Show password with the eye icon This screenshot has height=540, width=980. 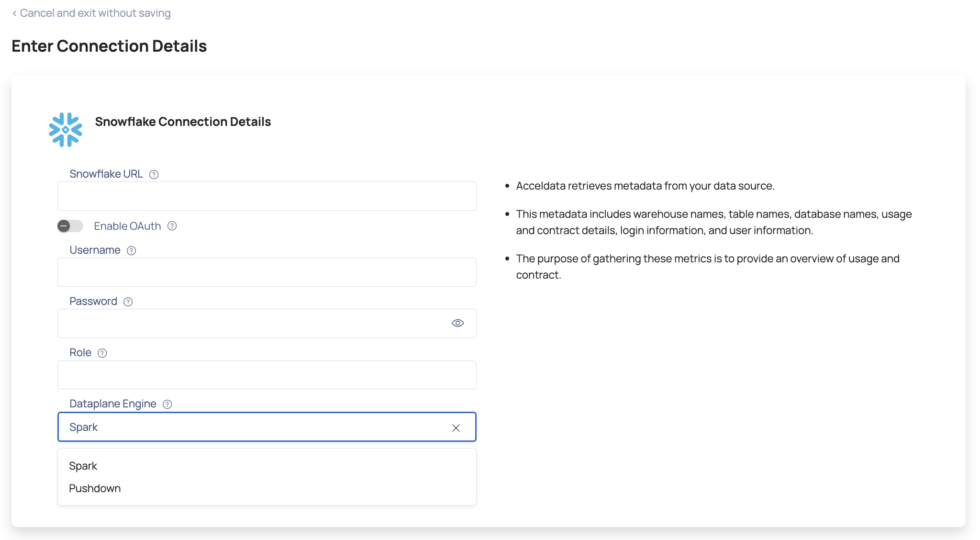tap(457, 323)
